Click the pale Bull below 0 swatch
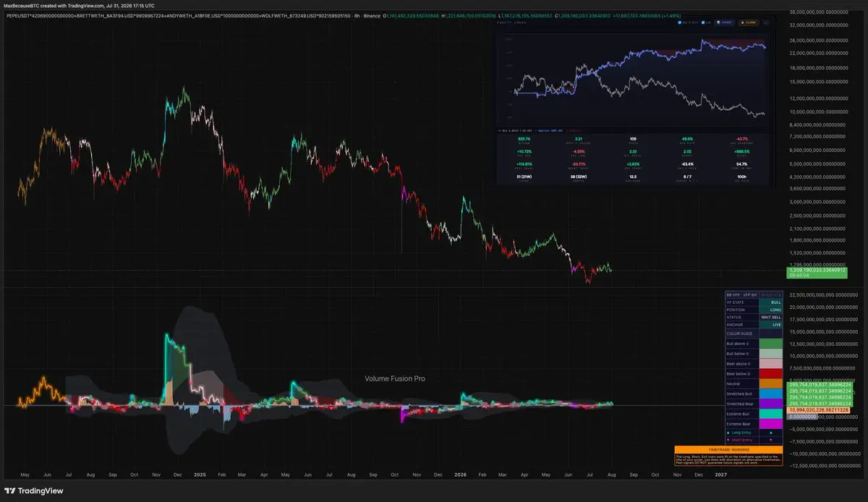The height and width of the screenshot is (502, 868). (771, 354)
